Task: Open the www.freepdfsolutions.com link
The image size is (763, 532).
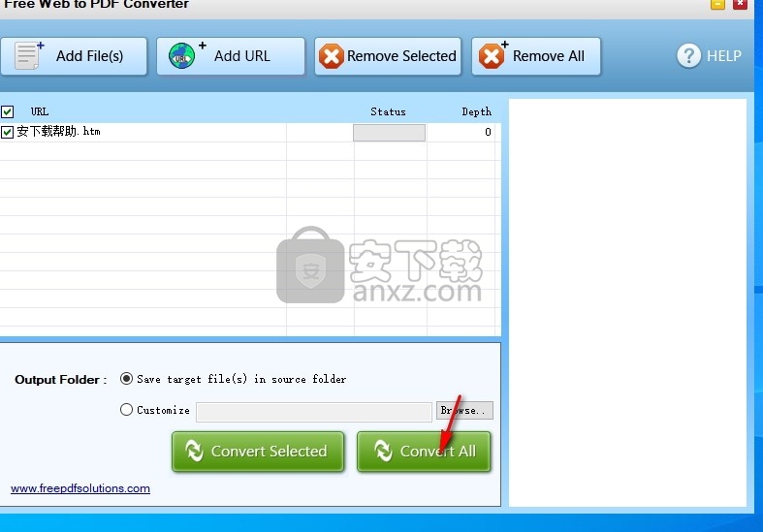Action: 80,488
